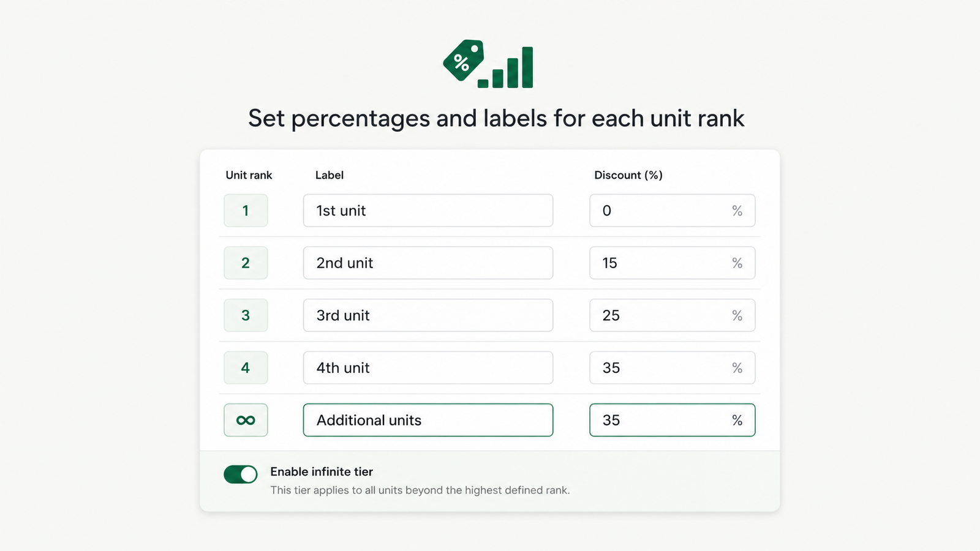Select unit rank badge 1
Viewport: 980px width, 551px height.
(246, 211)
